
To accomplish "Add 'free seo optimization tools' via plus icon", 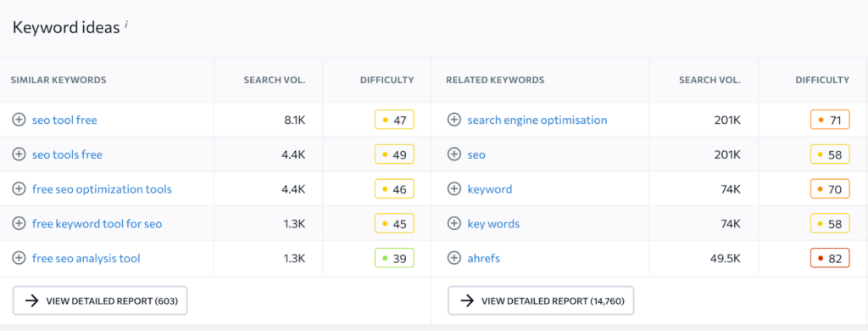I will (19, 189).
